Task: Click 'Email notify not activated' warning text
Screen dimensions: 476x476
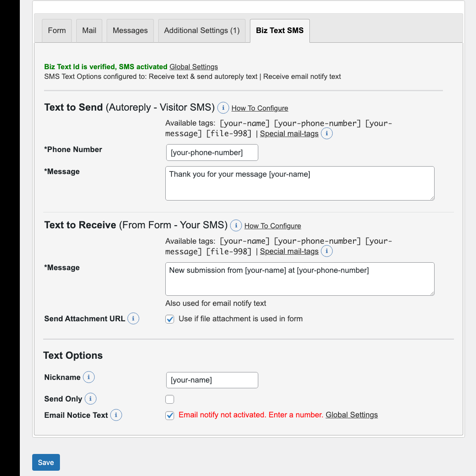Action: tap(251, 415)
